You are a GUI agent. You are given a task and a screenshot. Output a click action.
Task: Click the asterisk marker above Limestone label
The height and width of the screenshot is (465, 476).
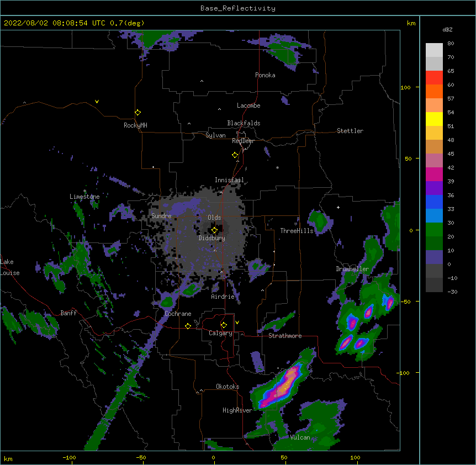tap(85, 191)
